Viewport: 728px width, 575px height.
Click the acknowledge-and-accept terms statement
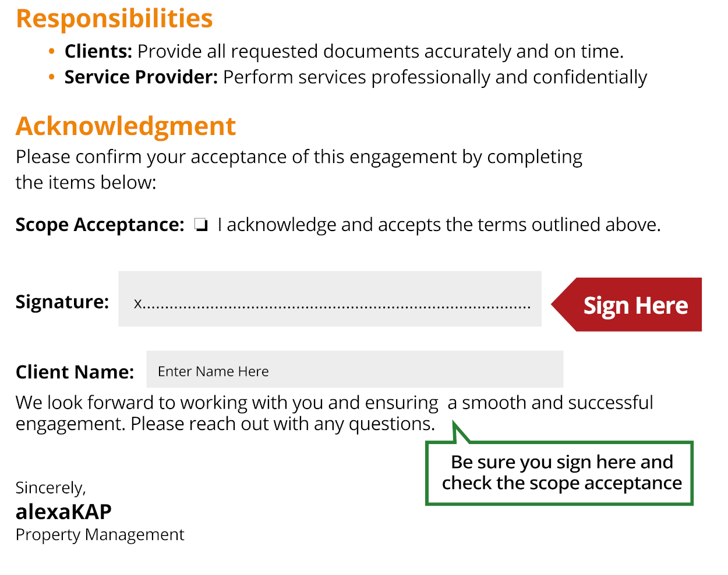tap(439, 225)
